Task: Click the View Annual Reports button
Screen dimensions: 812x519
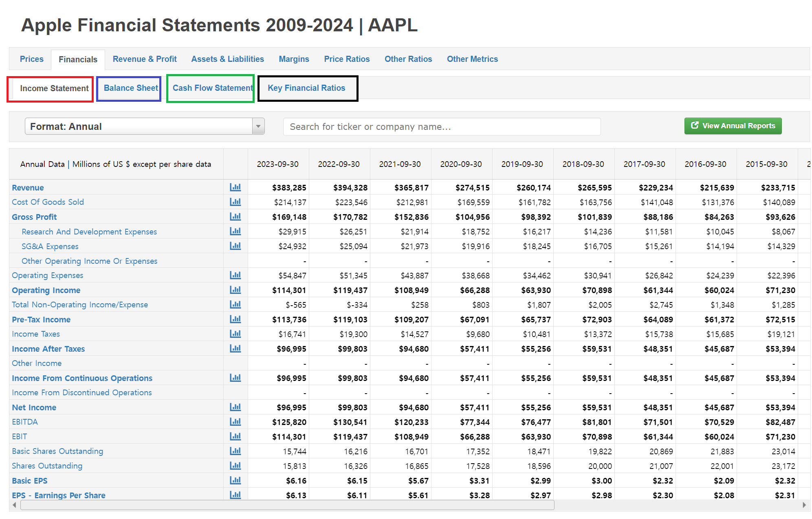Action: click(x=733, y=126)
